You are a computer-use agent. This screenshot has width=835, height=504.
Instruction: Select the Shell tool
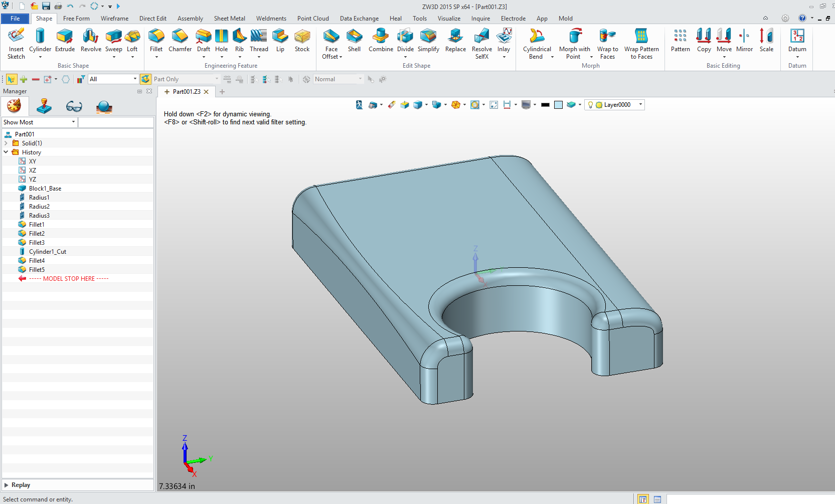click(x=355, y=40)
